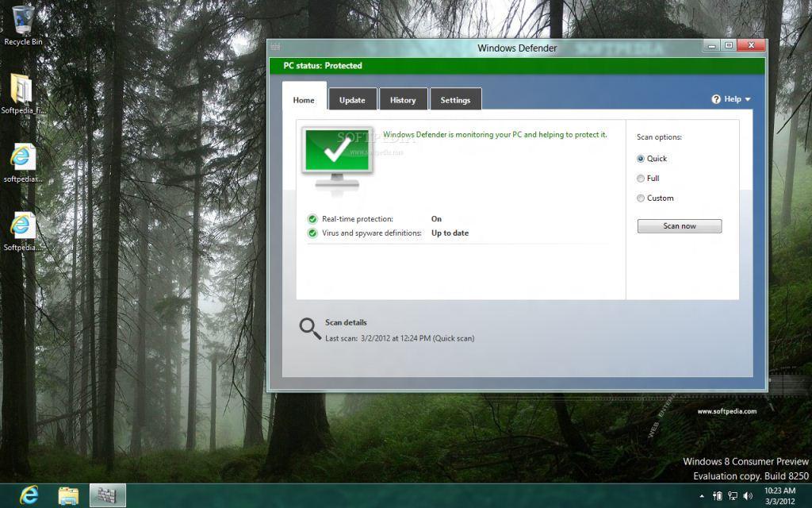The width and height of the screenshot is (812, 508).
Task: Click the Help question mark icon
Action: tap(716, 99)
